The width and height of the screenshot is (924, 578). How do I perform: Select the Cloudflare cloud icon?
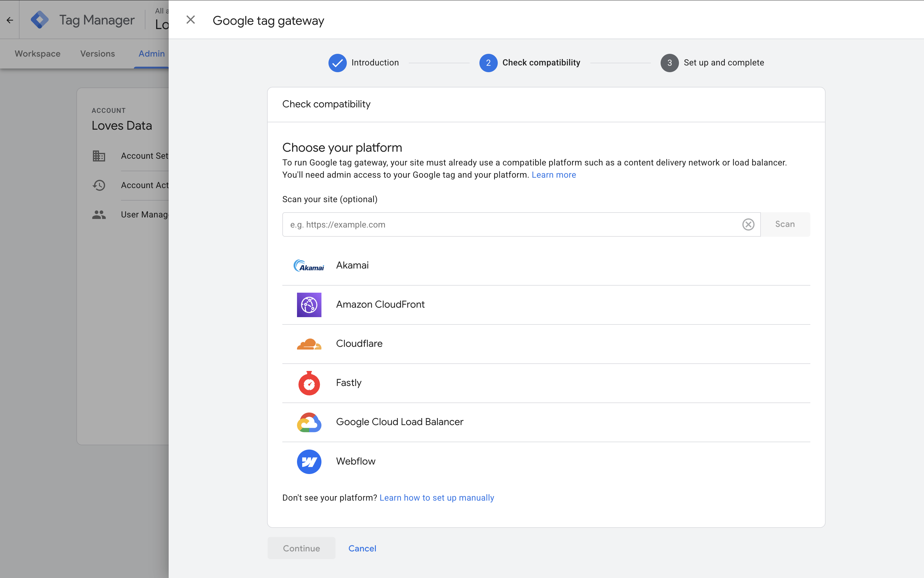(x=309, y=344)
